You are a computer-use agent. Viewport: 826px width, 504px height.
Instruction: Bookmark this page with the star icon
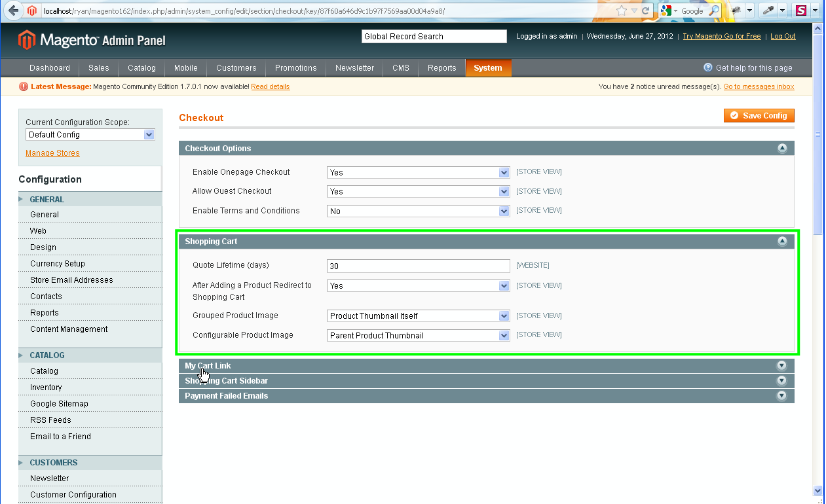click(622, 10)
